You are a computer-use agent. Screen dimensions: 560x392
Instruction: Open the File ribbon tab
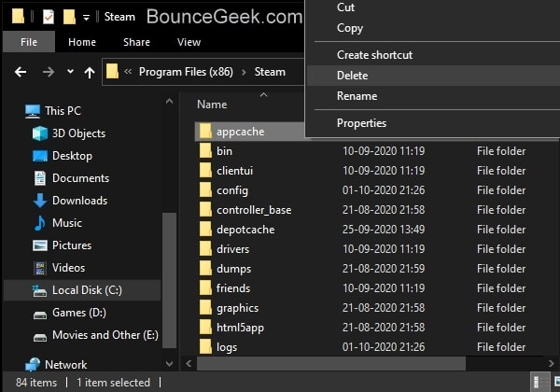click(29, 42)
